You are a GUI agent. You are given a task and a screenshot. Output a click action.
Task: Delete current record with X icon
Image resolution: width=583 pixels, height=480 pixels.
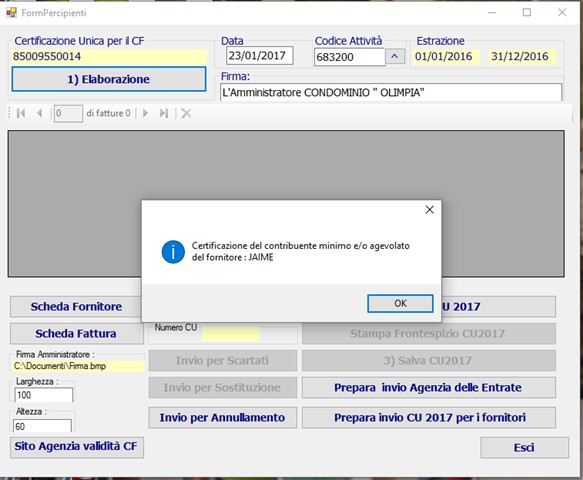click(x=186, y=113)
